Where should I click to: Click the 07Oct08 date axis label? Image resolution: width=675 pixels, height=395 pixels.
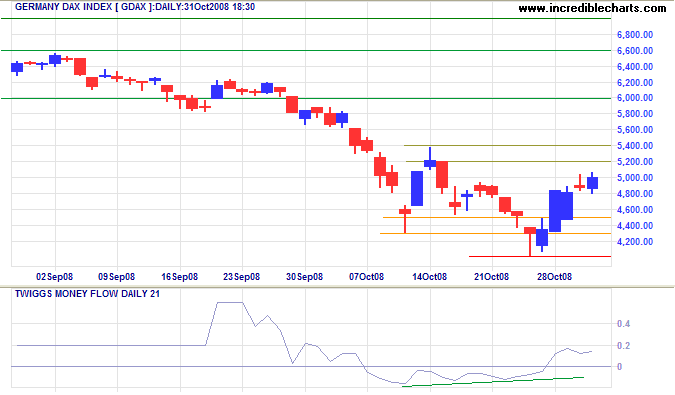(366, 277)
